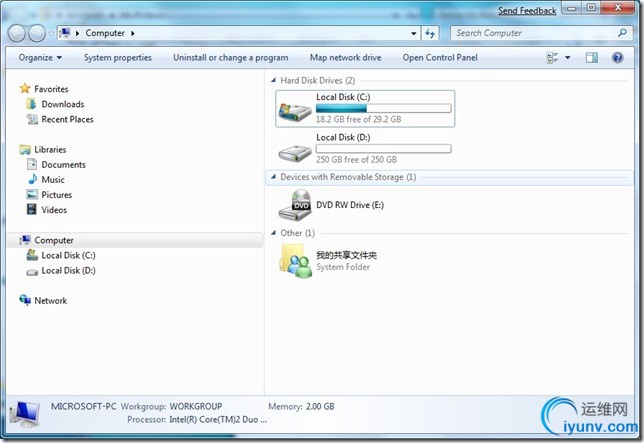Open Recent Places in Favorites
The image size is (644, 443).
pyautogui.click(x=67, y=119)
